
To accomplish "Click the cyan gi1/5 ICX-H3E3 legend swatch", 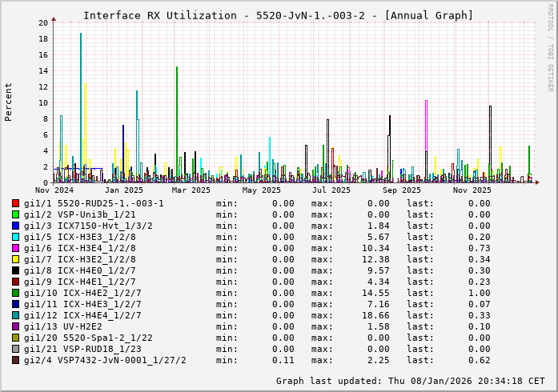I will (x=16, y=237).
